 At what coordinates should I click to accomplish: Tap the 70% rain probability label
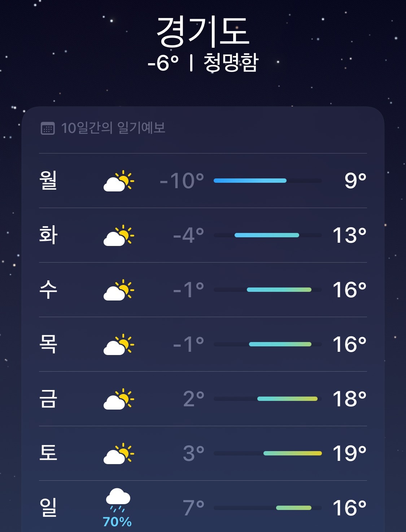click(117, 522)
